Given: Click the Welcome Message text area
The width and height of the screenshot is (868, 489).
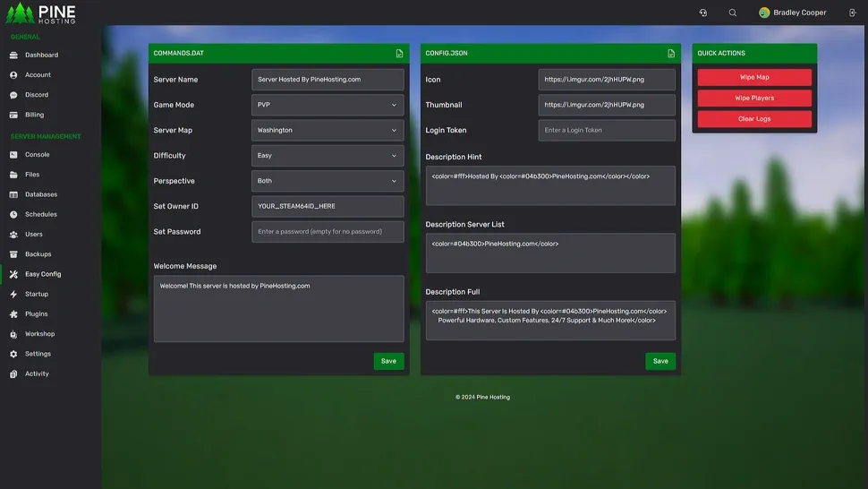Looking at the screenshot, I should (x=279, y=309).
